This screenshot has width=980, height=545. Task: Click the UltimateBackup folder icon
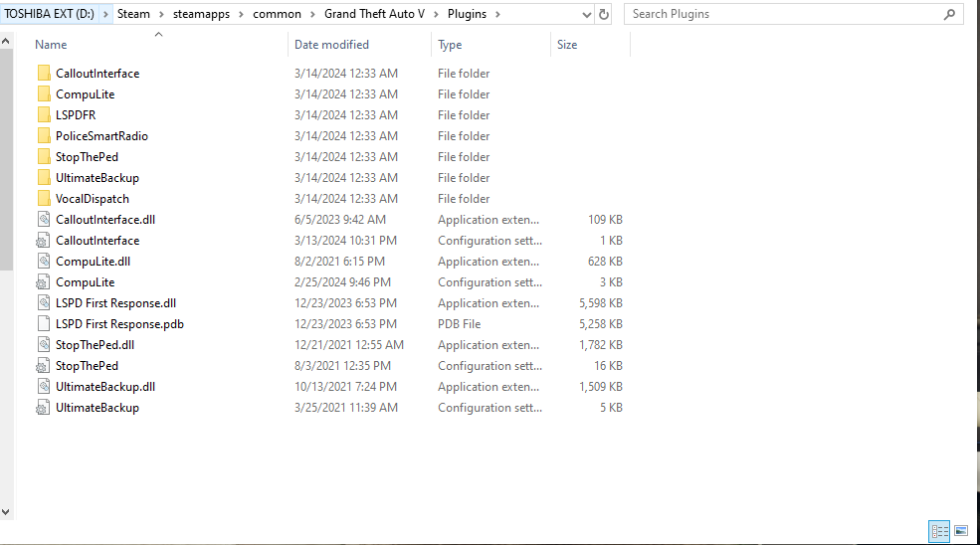tap(44, 178)
